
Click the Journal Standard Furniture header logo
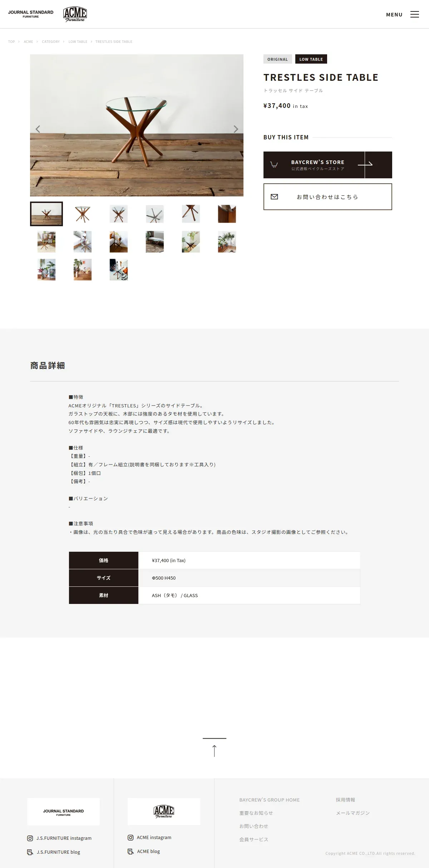pyautogui.click(x=31, y=14)
